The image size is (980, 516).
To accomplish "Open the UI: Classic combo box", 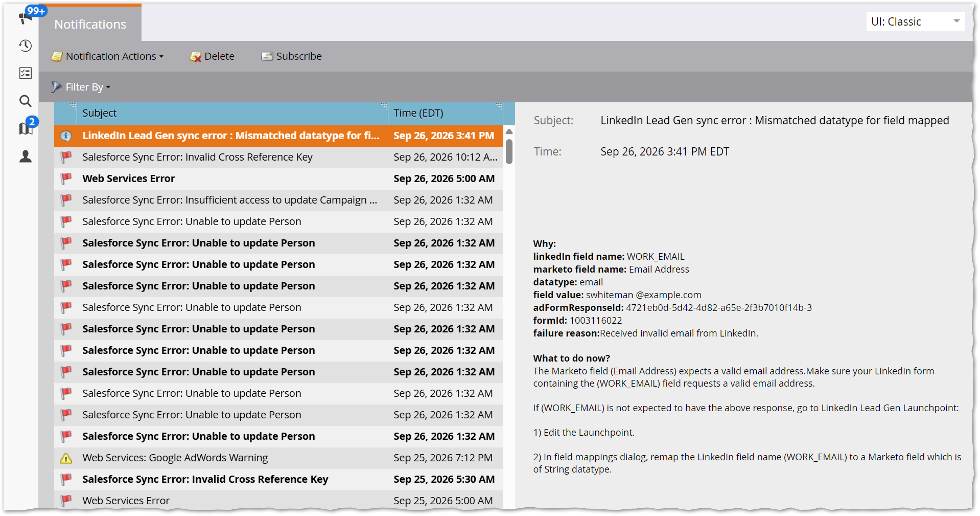I will tap(915, 21).
